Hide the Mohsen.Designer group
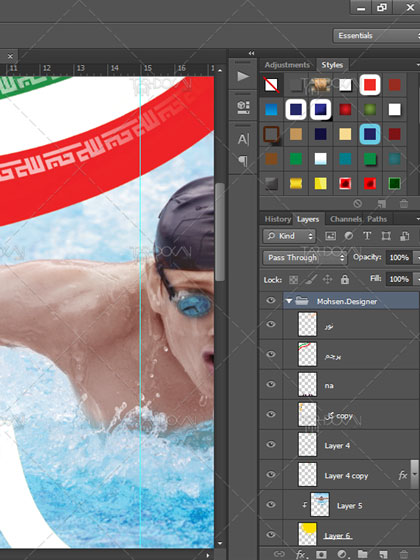The height and width of the screenshot is (560, 420). (x=271, y=300)
